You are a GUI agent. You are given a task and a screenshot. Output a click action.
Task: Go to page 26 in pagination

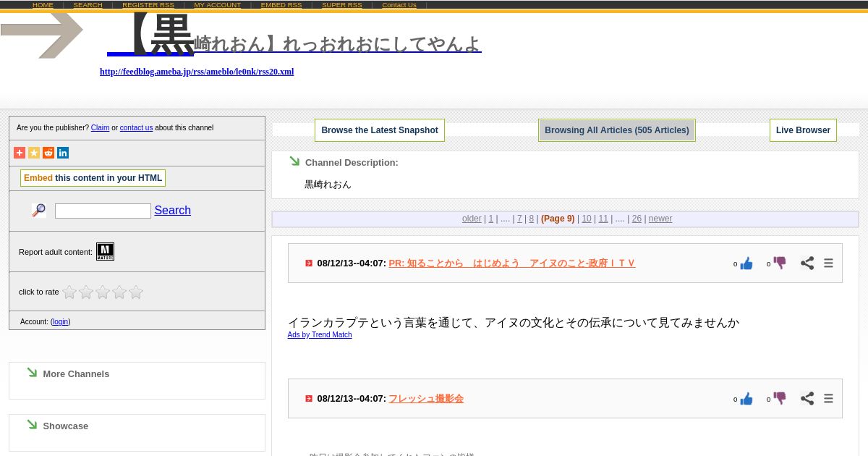coord(637,219)
